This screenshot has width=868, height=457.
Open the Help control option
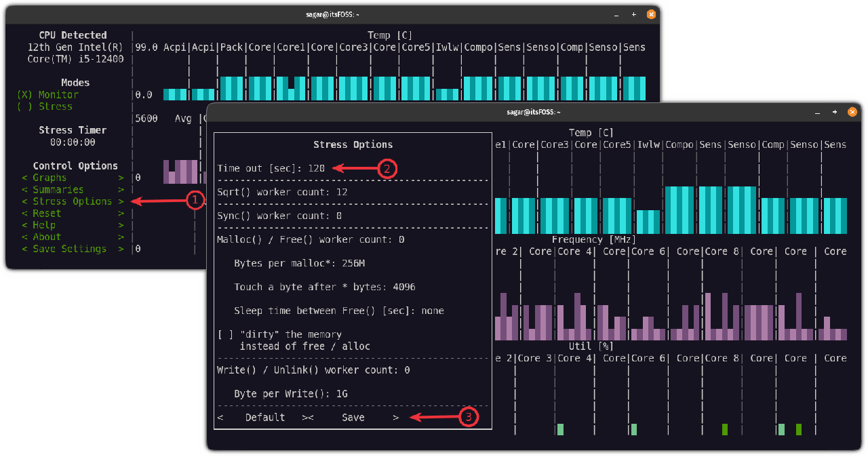click(x=44, y=225)
